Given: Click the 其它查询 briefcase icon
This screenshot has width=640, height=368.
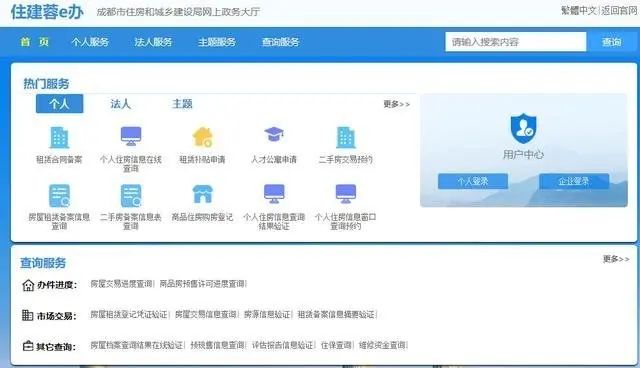Looking at the screenshot, I should [x=28, y=346].
